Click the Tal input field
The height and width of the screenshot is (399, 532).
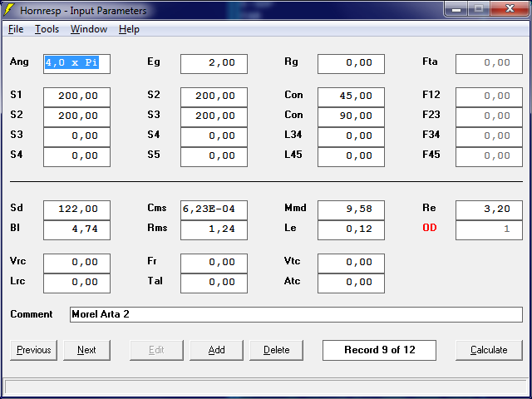click(214, 283)
